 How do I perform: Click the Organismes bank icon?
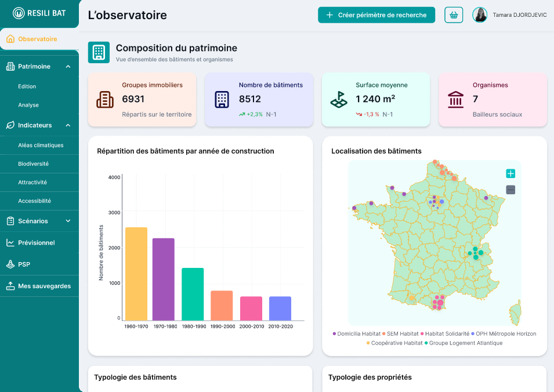pos(455,100)
